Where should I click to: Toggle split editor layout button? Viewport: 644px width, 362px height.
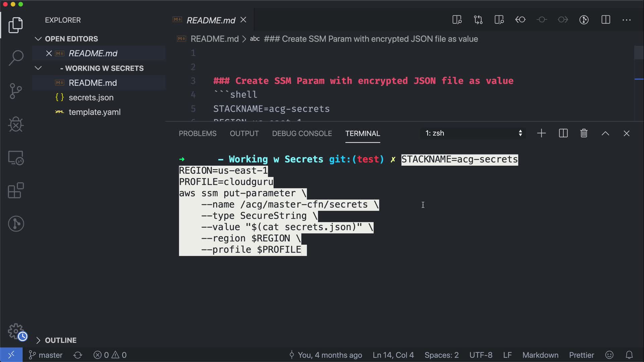coord(605,20)
